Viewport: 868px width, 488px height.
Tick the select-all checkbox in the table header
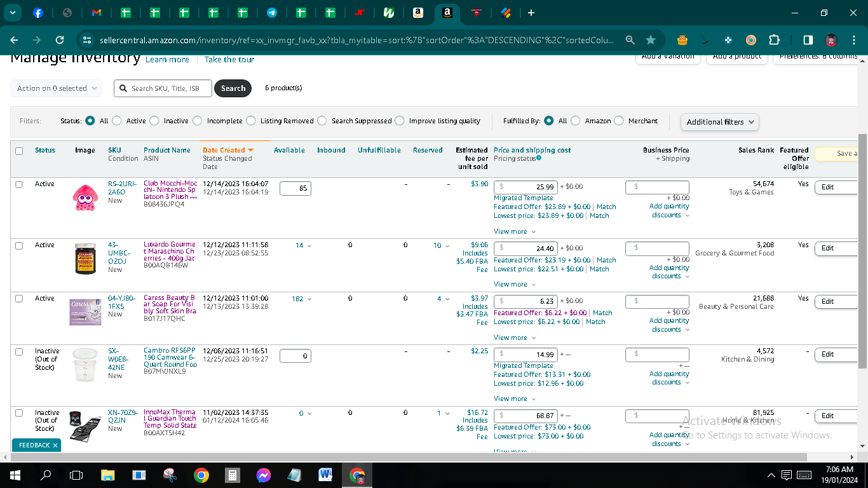19,151
